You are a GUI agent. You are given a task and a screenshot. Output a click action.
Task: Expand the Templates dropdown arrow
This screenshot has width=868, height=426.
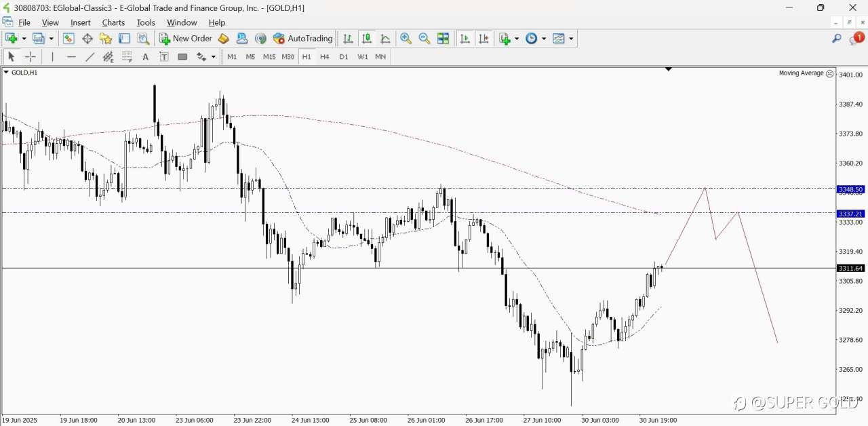point(571,39)
